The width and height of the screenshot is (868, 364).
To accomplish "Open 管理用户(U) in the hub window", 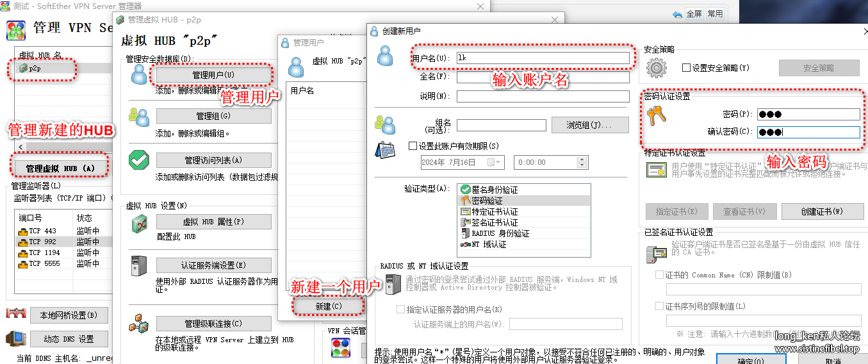I will coord(213,75).
